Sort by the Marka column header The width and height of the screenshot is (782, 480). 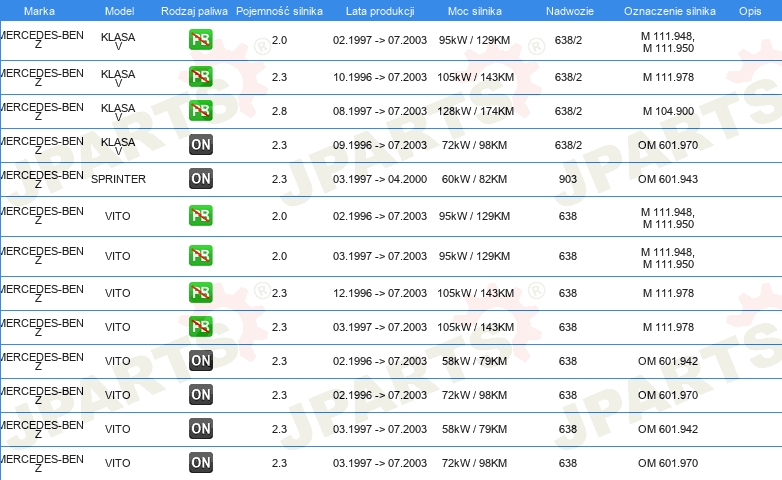coord(39,11)
